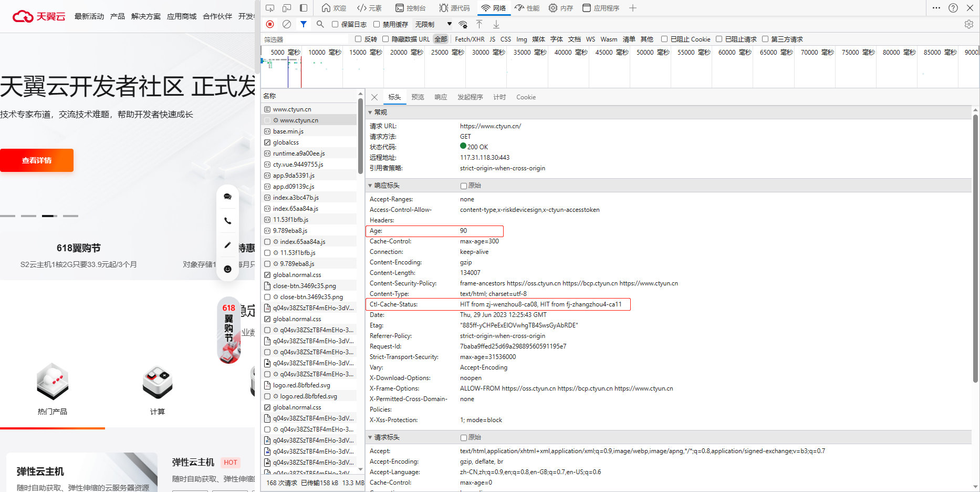Open network search magnifier
This screenshot has width=980, height=492.
tap(320, 24)
